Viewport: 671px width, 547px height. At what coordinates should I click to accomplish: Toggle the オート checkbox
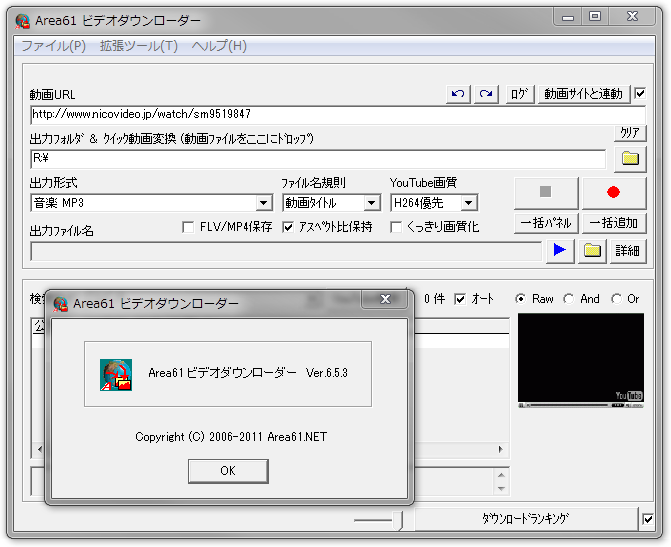pos(460,299)
